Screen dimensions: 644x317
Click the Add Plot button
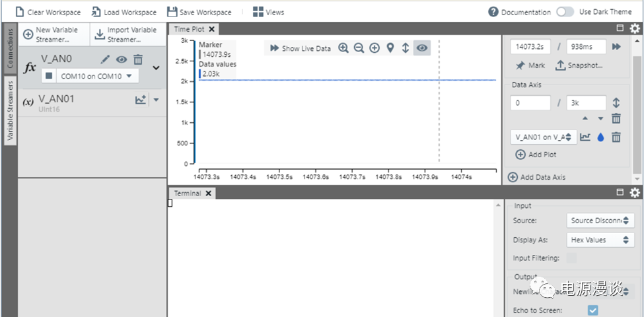pyautogui.click(x=536, y=155)
